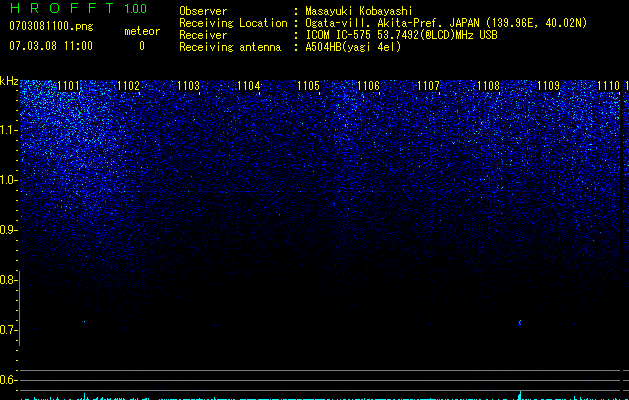This screenshot has height=400, width=629.
Task: Click the kHz axis unit label
Action: click(9, 81)
